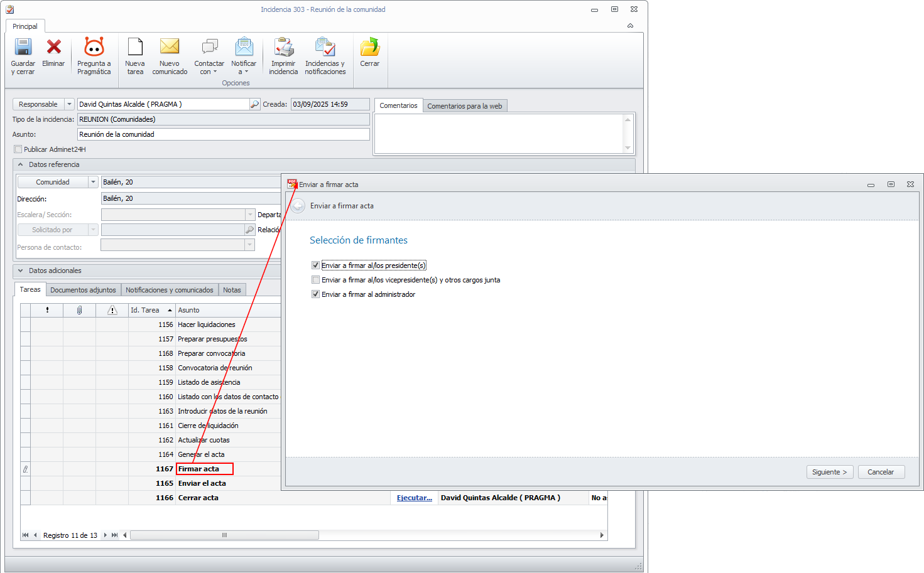This screenshot has width=924, height=573.
Task: Open the Solicitado por dropdown arrow
Action: 94,230
